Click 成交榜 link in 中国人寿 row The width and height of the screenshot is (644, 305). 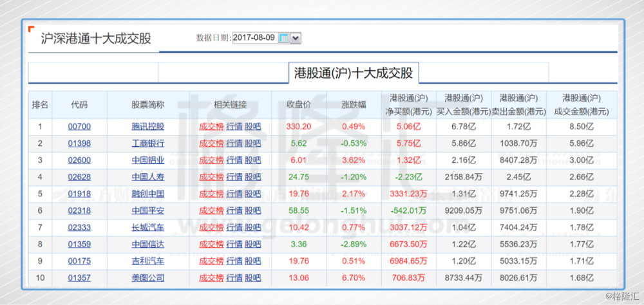[211, 178]
